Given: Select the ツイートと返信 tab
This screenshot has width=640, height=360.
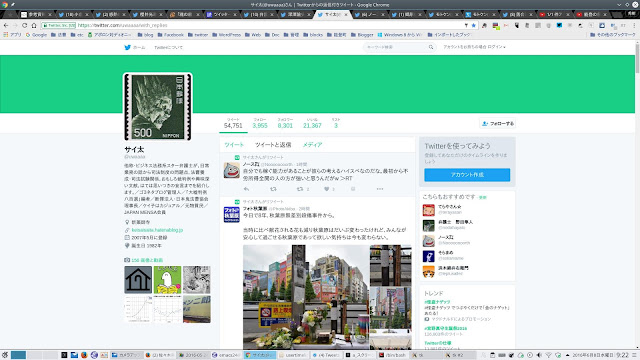Looking at the screenshot, I should pyautogui.click(x=273, y=145).
